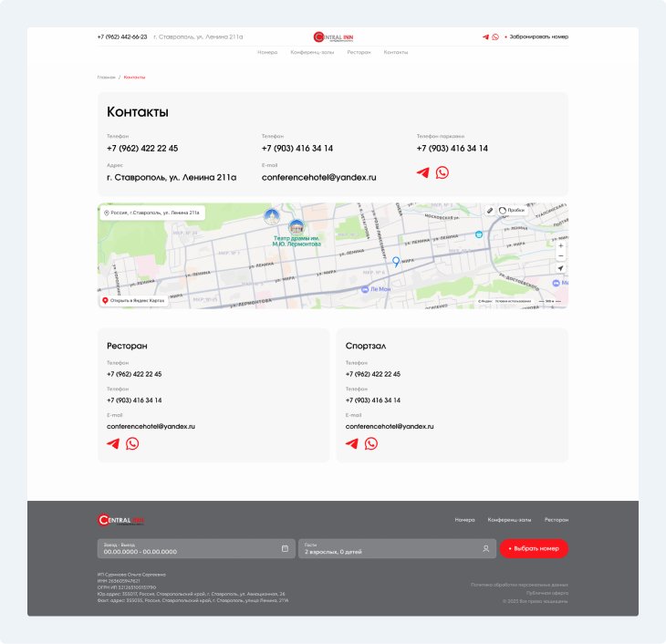Click Контакты breadcrumb item
This screenshot has height=644, width=666.
coord(135,78)
